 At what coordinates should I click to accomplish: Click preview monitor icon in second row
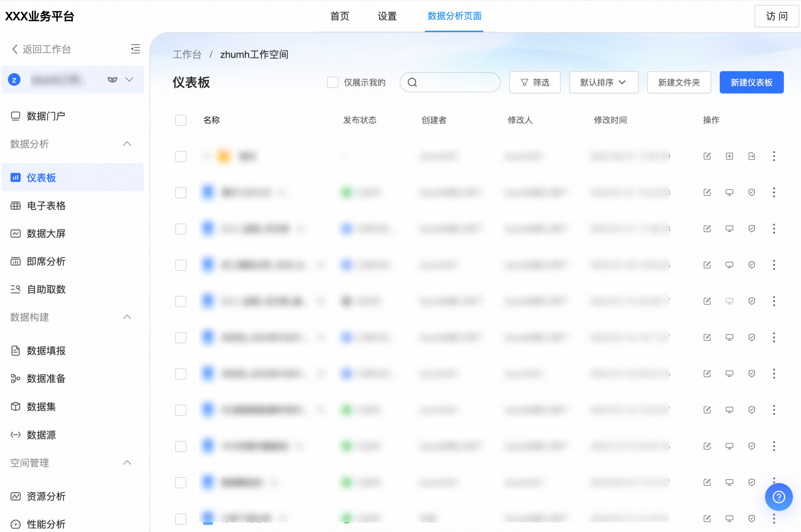(729, 192)
